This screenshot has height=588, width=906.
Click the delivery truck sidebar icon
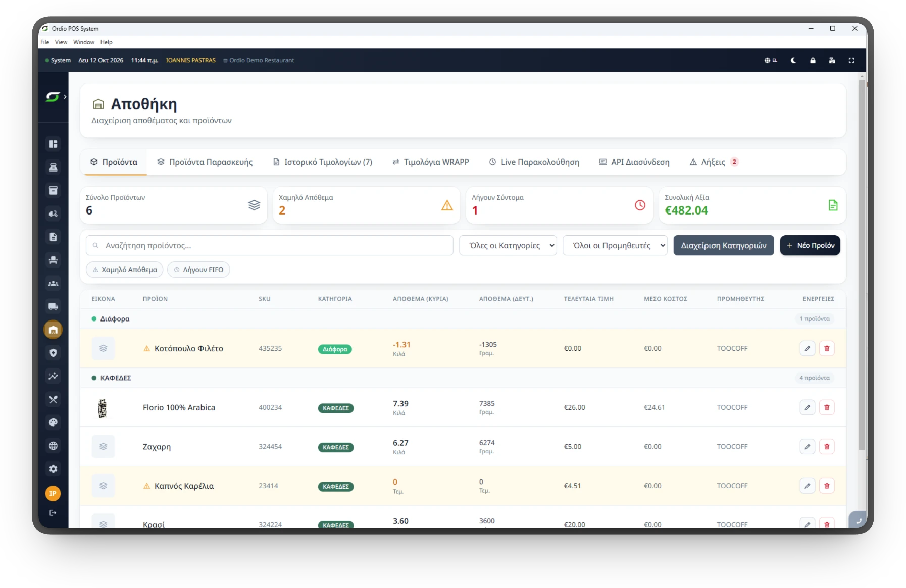pos(53,307)
